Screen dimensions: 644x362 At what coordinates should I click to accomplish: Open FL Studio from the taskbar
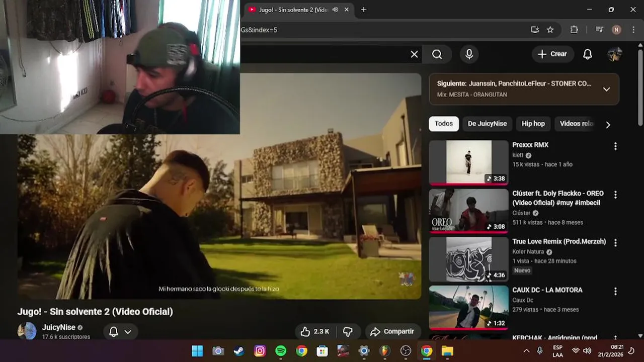tap(385, 351)
